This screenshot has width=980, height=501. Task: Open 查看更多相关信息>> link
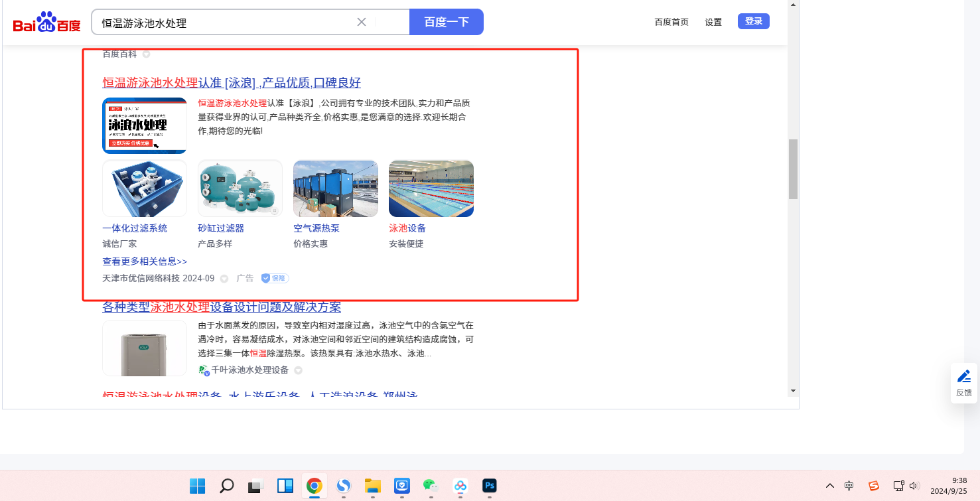point(145,261)
